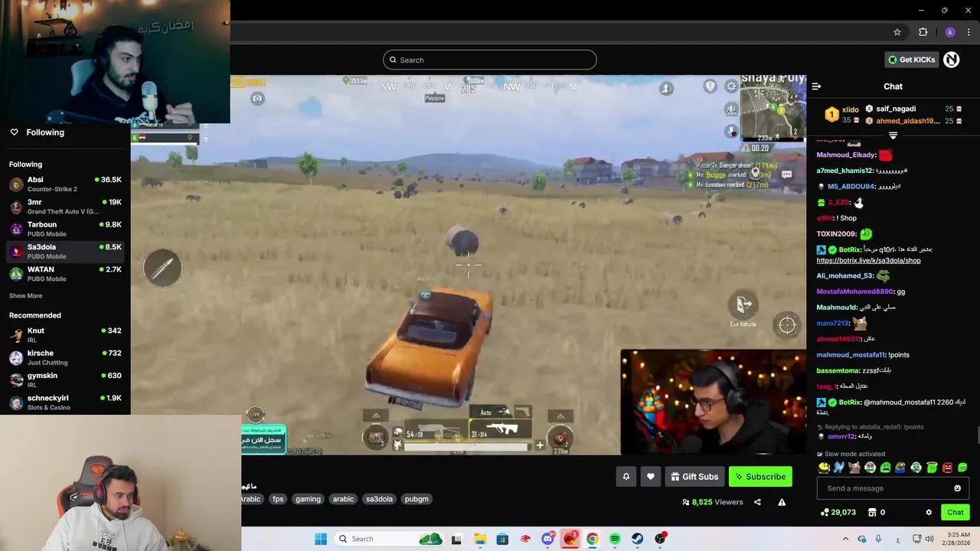This screenshot has height=551, width=980.
Task: Click the green Chat send button
Action: click(x=955, y=512)
